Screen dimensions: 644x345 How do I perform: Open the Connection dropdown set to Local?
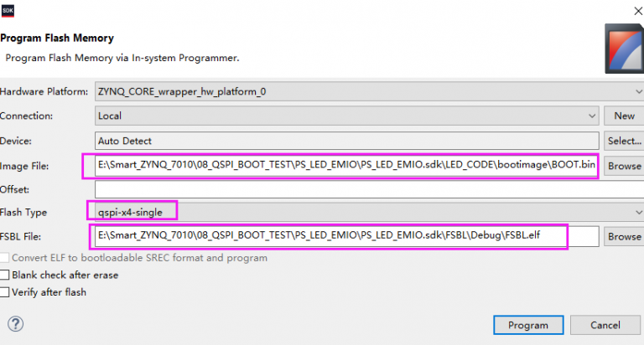(x=346, y=116)
